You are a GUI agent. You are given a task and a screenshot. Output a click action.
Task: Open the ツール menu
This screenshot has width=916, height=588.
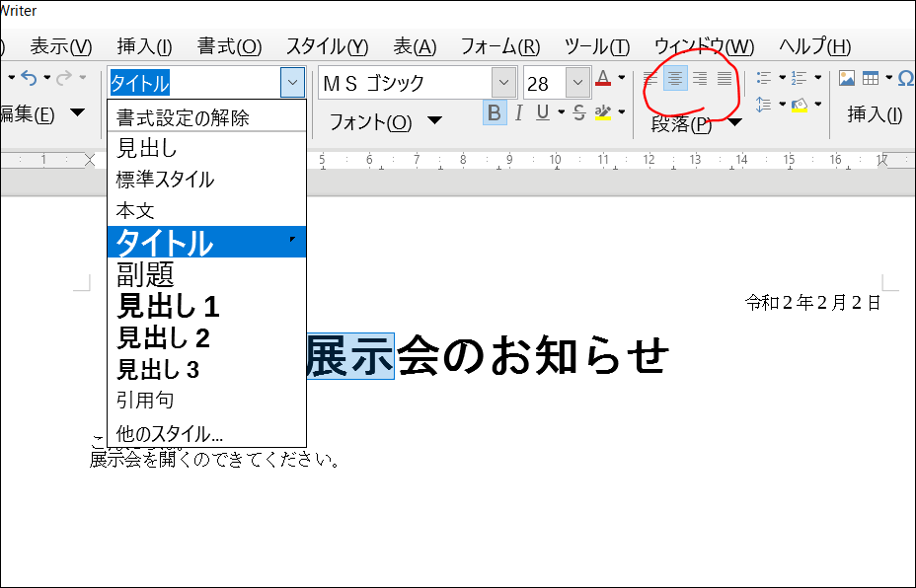pos(595,45)
